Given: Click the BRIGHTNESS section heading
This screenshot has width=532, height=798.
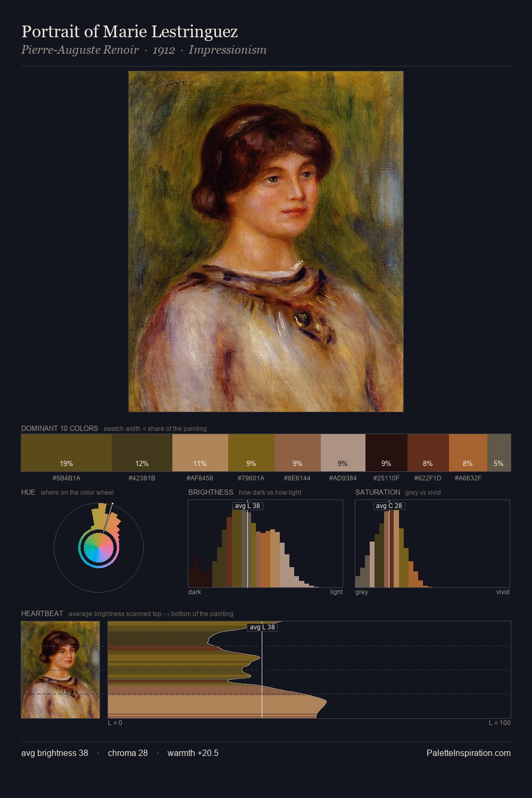Looking at the screenshot, I should pos(211,492).
